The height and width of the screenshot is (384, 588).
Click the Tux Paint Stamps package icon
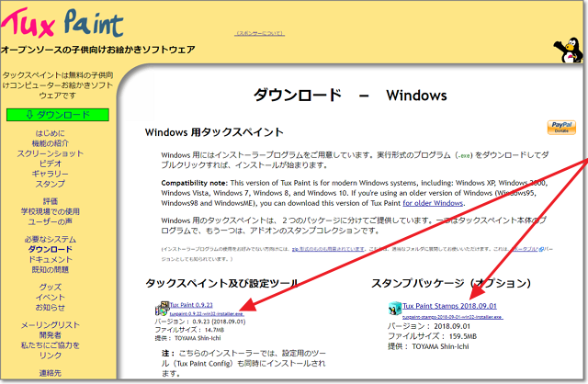[394, 307]
